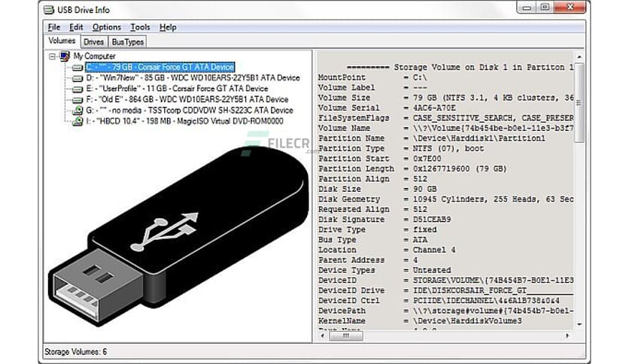Click the My Computer root label
Viewport: 629px width, 364px height.
(x=94, y=56)
